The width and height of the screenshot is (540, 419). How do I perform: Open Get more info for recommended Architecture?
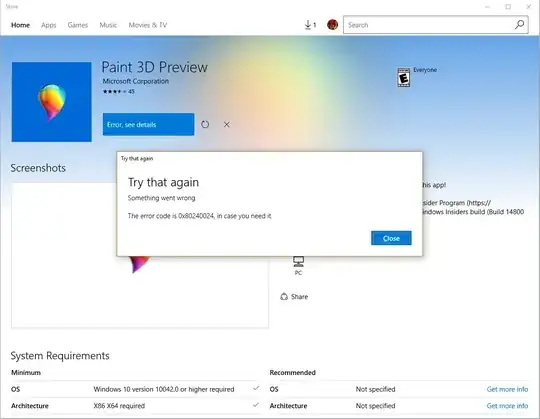point(507,406)
